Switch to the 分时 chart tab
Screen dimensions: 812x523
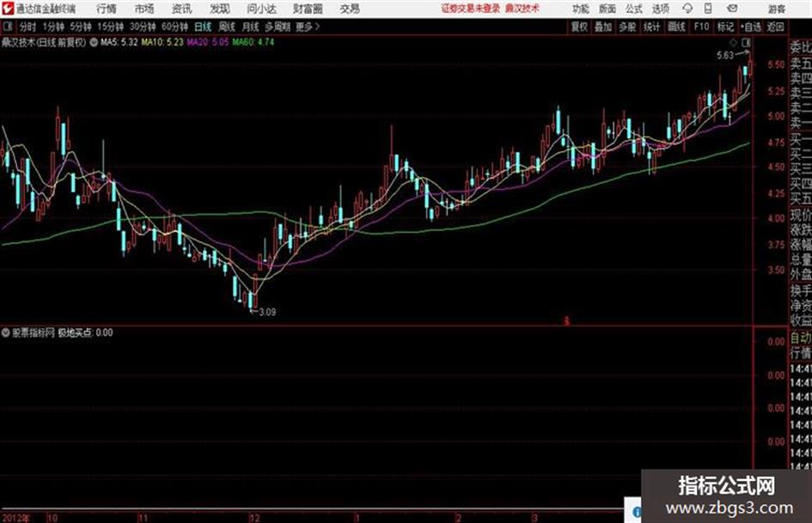[x=27, y=27]
